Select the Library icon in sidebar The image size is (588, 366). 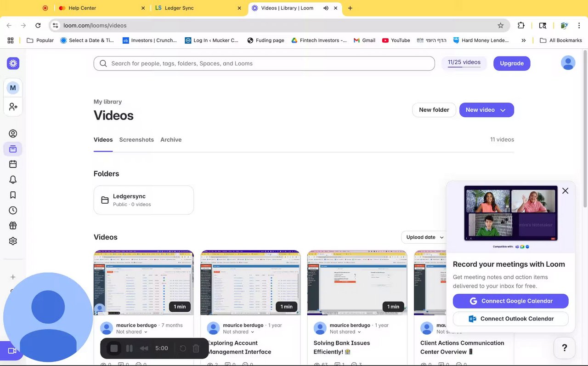pyautogui.click(x=13, y=149)
